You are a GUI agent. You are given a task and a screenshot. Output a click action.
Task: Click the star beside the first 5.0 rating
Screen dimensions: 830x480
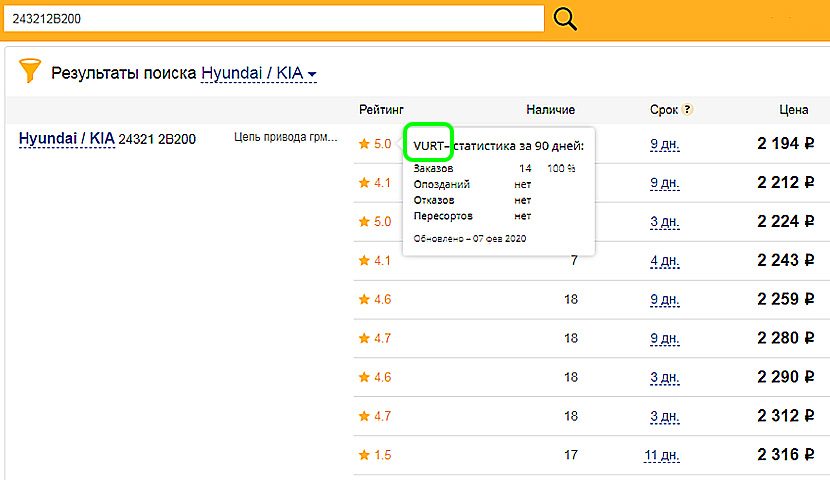364,144
